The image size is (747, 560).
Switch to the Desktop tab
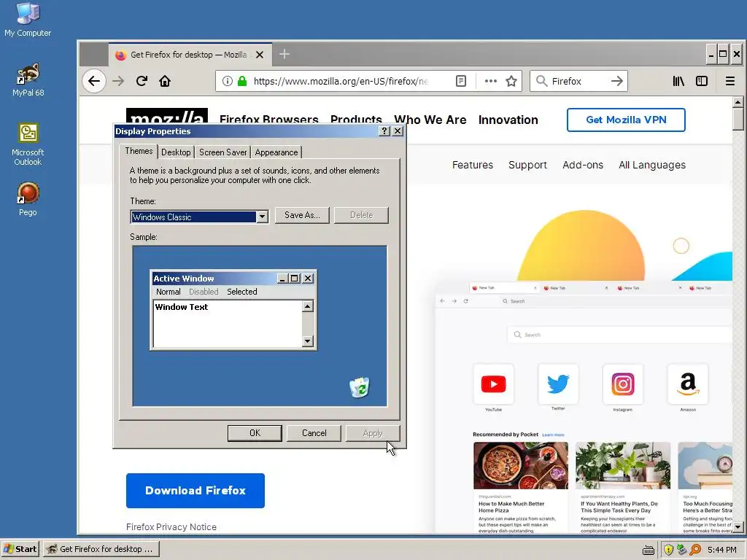pyautogui.click(x=176, y=152)
